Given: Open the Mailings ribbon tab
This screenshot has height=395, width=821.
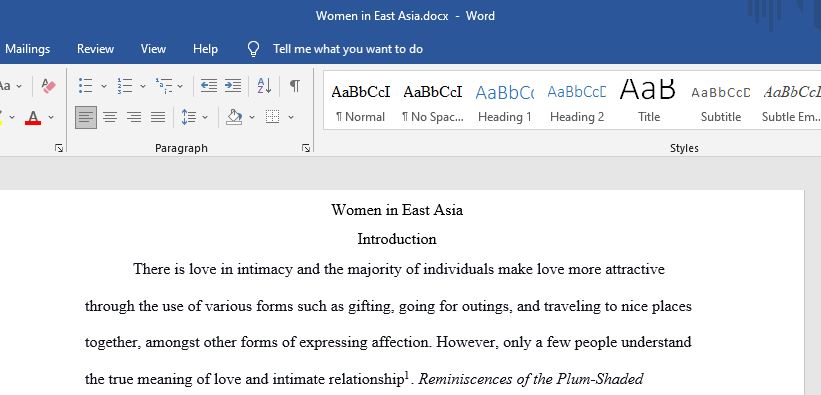Looking at the screenshot, I should [27, 49].
